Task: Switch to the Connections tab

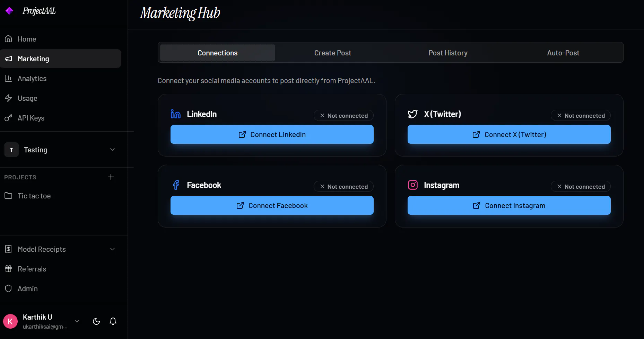Action: 218,53
